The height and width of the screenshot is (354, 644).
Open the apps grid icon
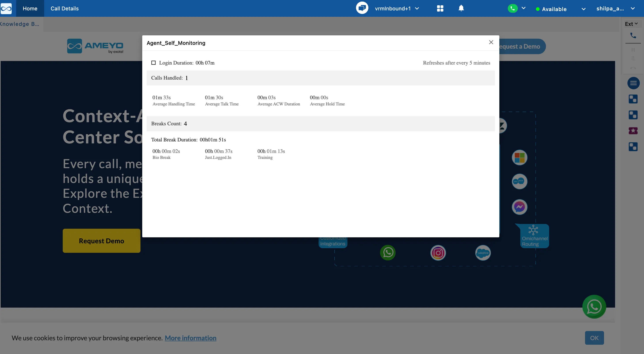tap(440, 8)
